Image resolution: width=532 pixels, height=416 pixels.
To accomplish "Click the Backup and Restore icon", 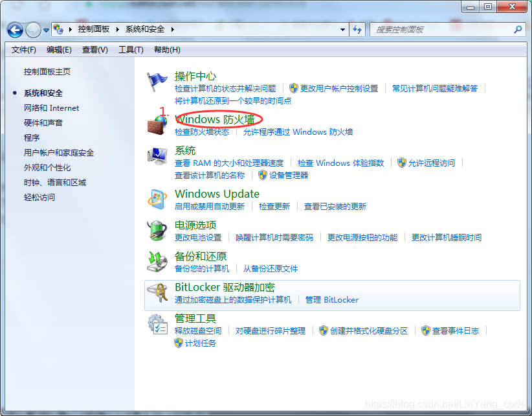I will (x=157, y=262).
